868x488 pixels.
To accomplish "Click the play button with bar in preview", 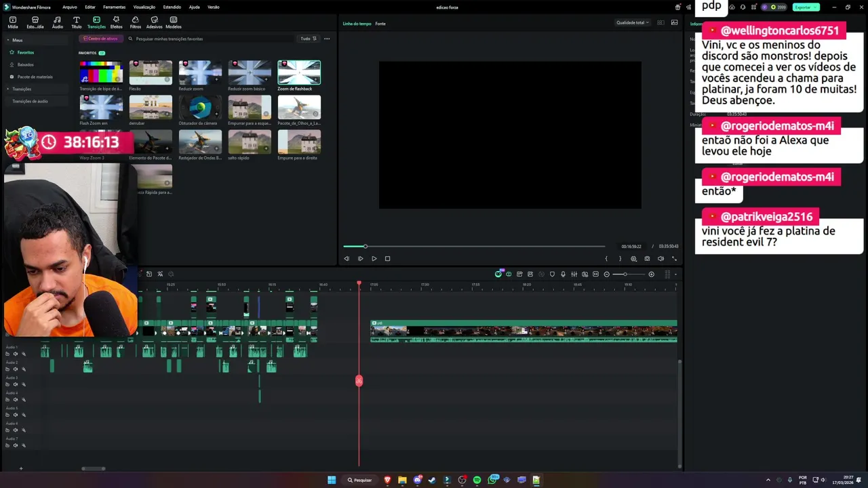I will (360, 258).
